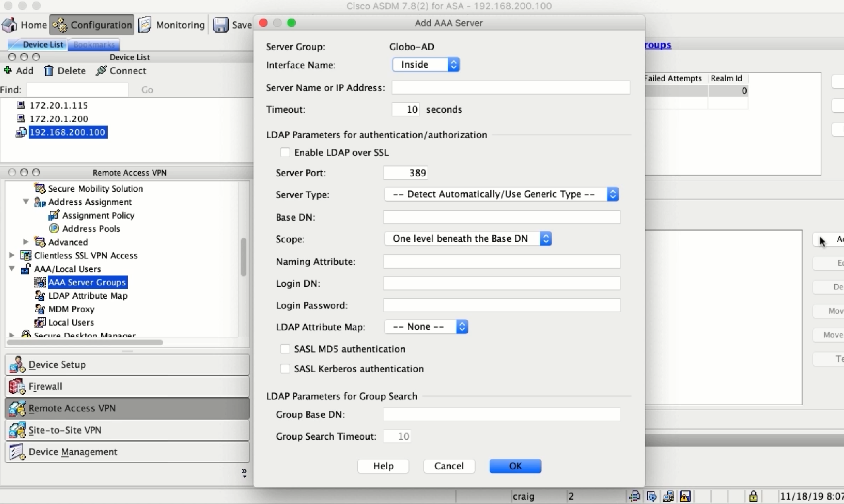Enable LDAP over SSL checkbox
Image resolution: width=844 pixels, height=504 pixels.
(285, 153)
